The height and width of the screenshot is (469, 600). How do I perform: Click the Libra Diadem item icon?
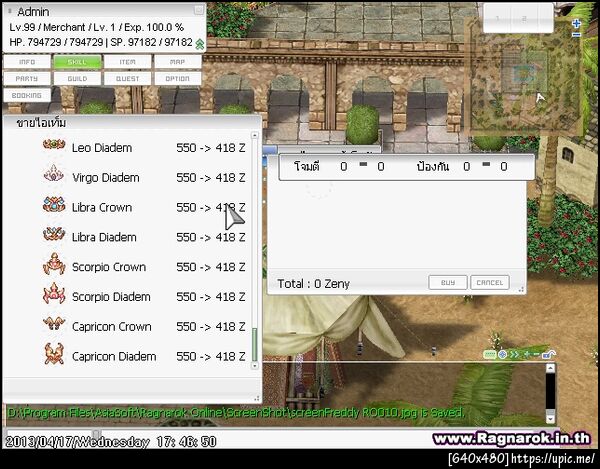[54, 234]
